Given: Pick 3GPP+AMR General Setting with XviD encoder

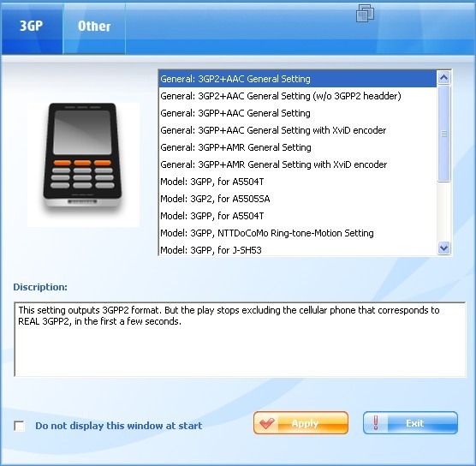Looking at the screenshot, I should click(298, 164).
